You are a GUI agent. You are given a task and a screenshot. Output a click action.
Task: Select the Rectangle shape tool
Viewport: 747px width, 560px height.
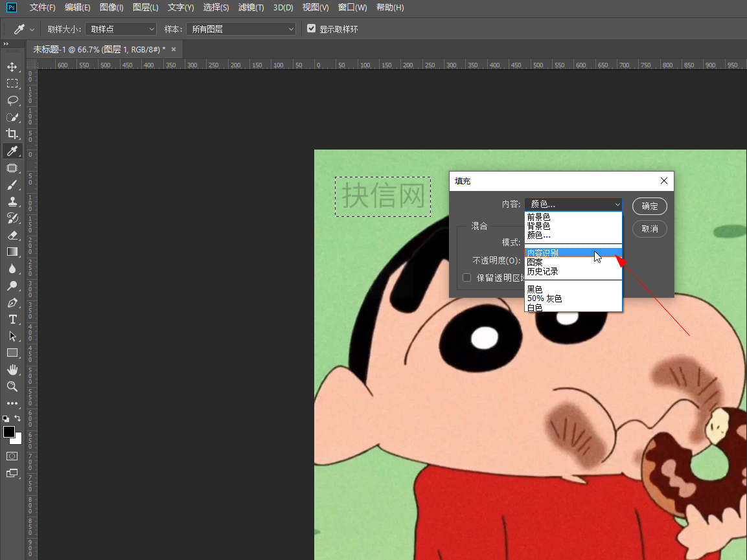pos(12,353)
